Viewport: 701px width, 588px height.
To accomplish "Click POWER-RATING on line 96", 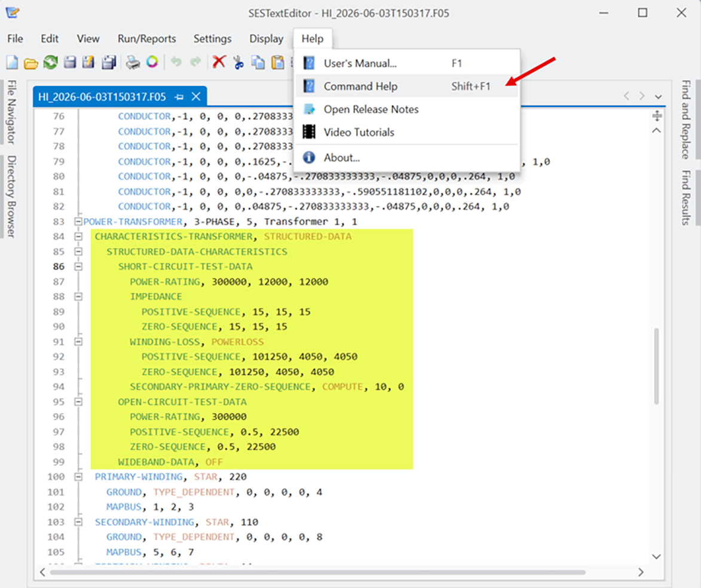I will coord(165,416).
